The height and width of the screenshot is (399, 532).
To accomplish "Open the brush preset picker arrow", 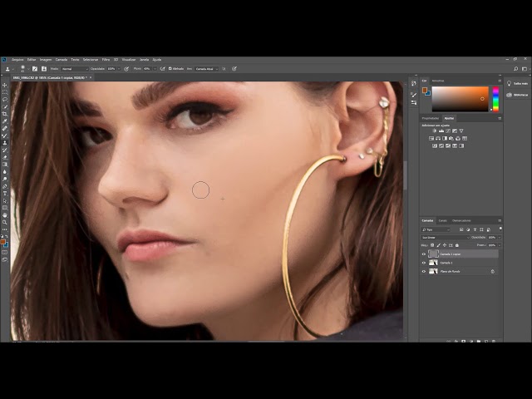I will [28, 69].
